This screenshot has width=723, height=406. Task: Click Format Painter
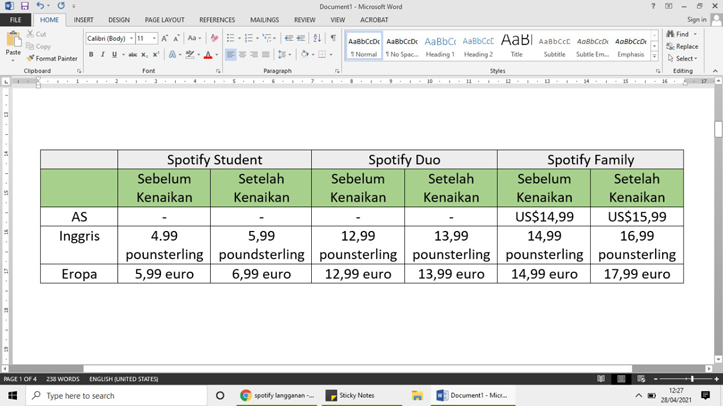tap(52, 59)
